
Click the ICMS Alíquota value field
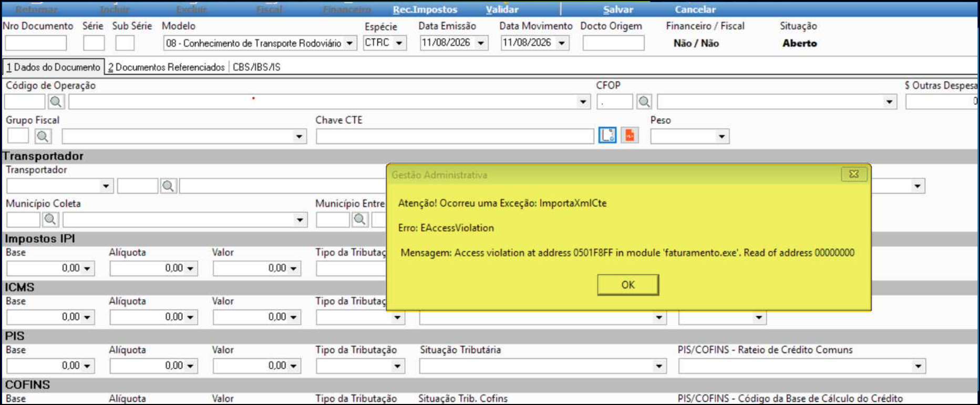click(x=153, y=317)
